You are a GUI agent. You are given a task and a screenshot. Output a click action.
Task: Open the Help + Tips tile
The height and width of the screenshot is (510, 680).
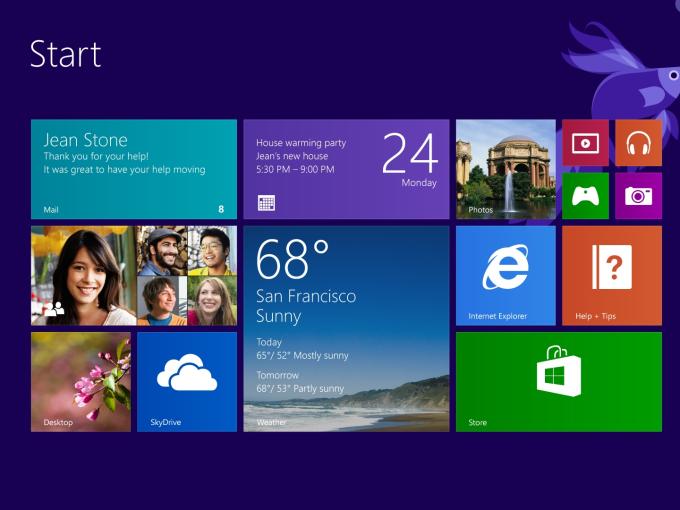click(x=612, y=275)
